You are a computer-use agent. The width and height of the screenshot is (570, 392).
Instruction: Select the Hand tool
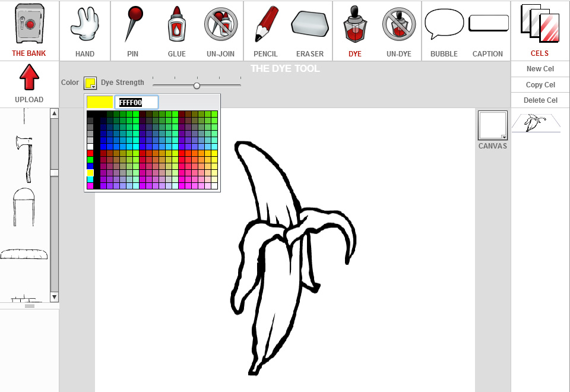[x=85, y=24]
